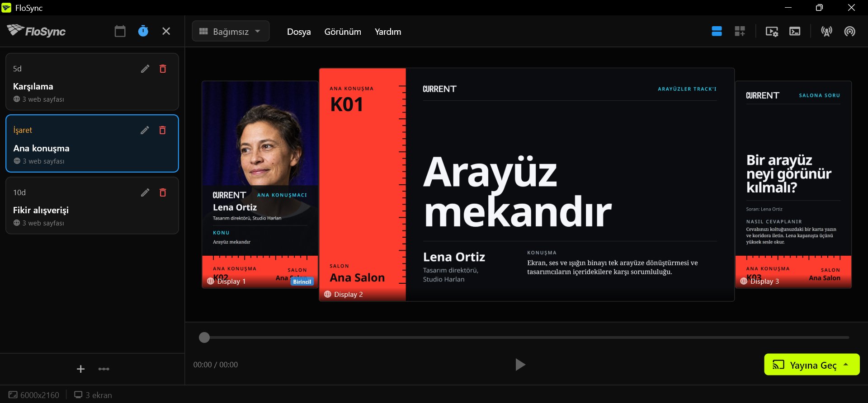Viewport: 868px width, 403px height.
Task: Select the Display 3 preview thumbnail
Action: tap(793, 184)
